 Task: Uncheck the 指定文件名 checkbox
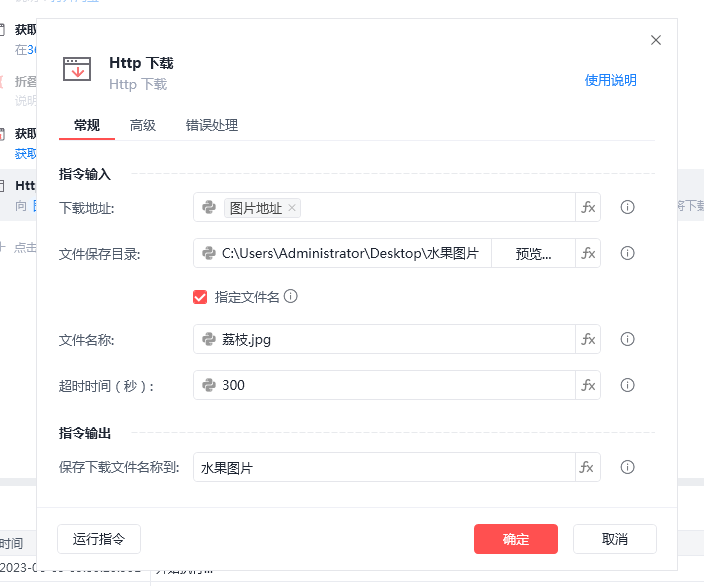click(200, 297)
